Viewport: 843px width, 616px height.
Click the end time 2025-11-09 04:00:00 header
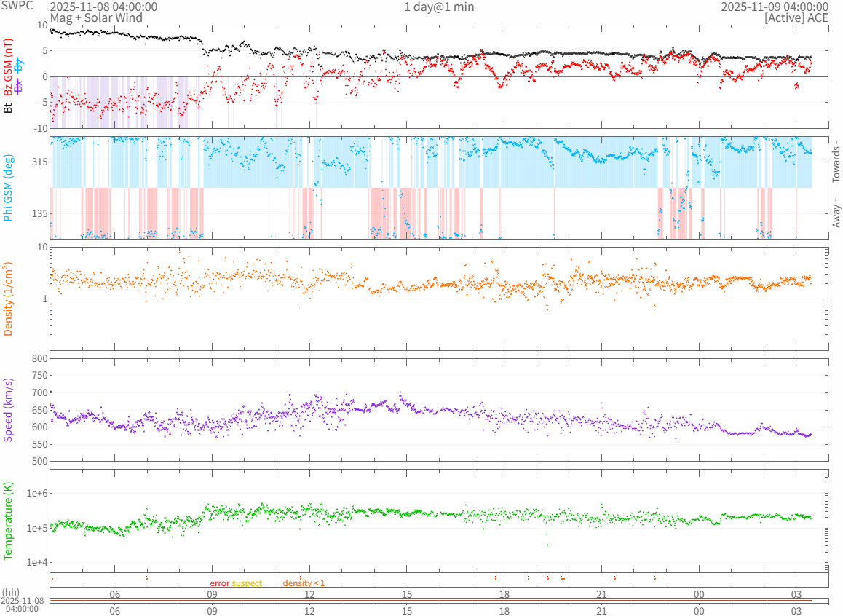pos(775,7)
